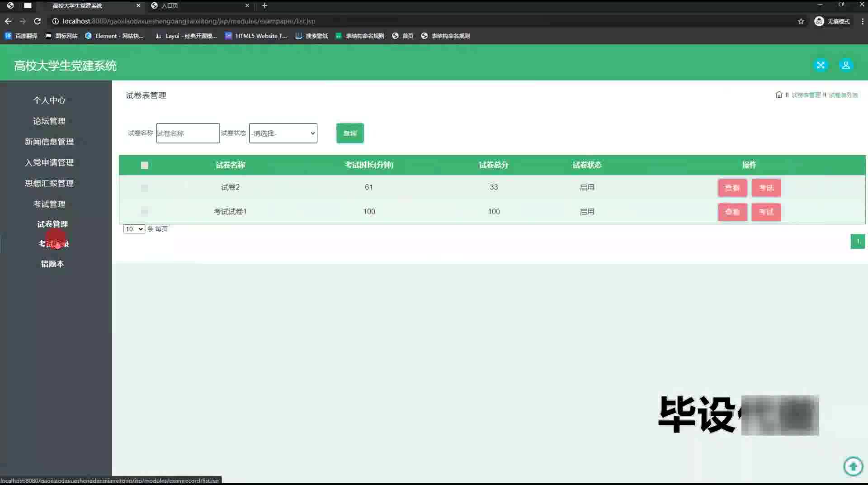Click the back-to-top arrow icon

853,466
